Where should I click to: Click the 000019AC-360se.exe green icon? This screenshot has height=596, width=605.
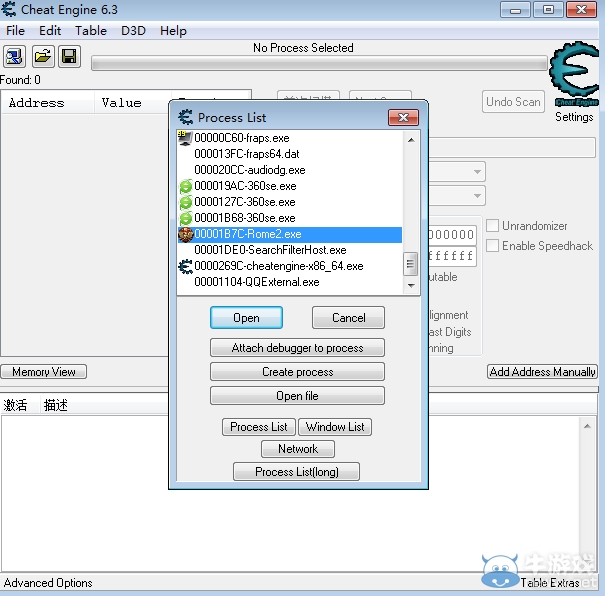coord(186,186)
